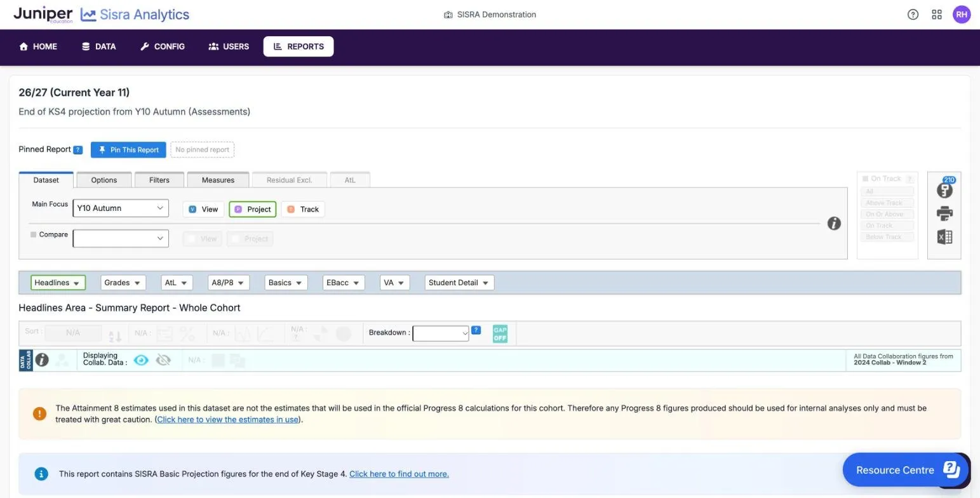Click the Sisra Analytics logo
The height and width of the screenshot is (498, 980).
tap(135, 15)
